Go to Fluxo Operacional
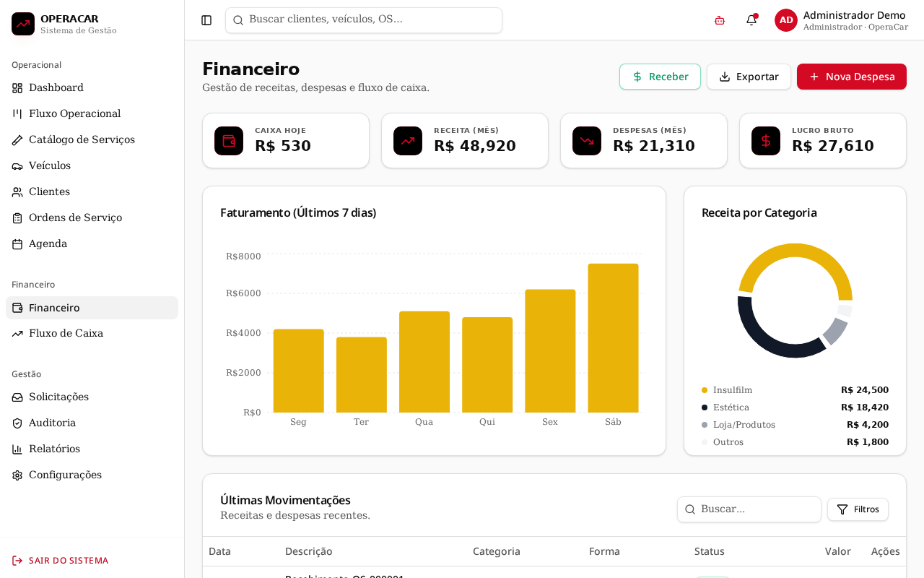Screen dimensions: 924x578 click(x=92, y=114)
